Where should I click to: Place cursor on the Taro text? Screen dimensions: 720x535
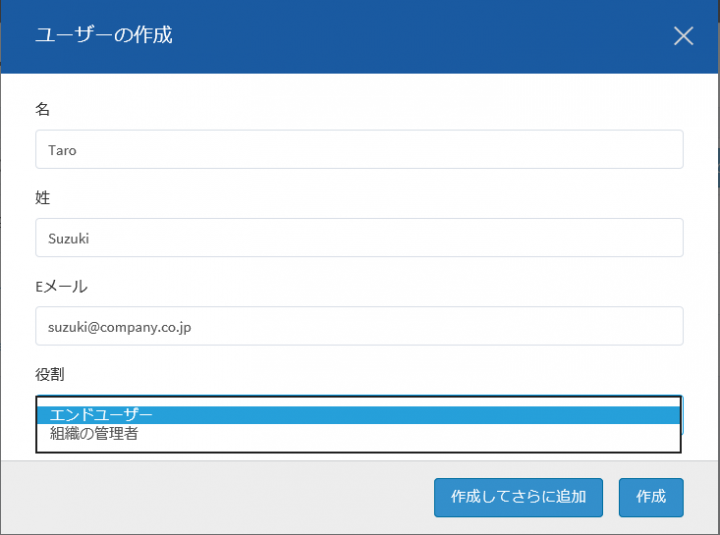click(x=62, y=149)
